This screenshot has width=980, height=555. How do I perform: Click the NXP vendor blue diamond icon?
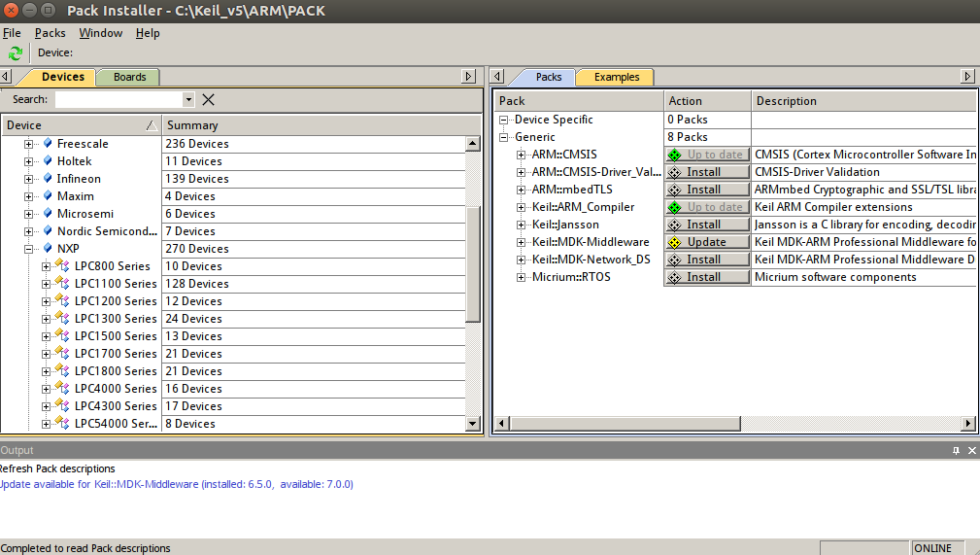tap(48, 249)
